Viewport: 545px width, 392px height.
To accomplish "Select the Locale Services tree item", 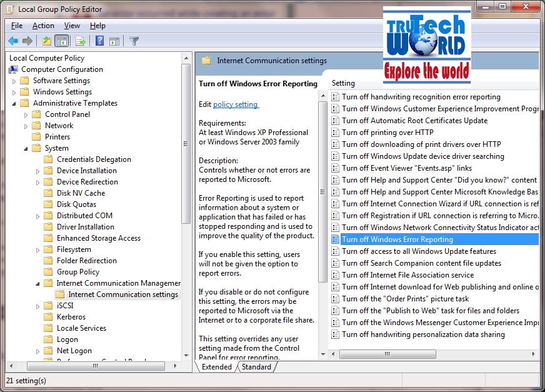I will point(81,328).
